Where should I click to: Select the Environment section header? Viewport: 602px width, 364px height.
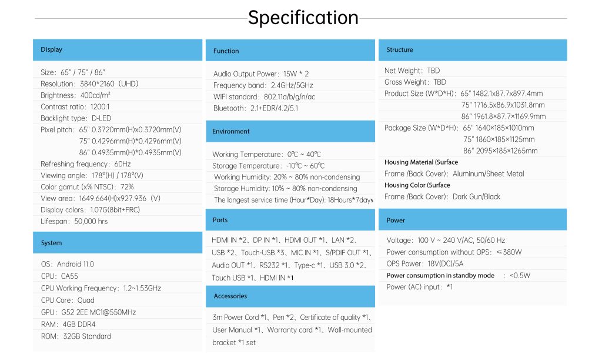(231, 132)
